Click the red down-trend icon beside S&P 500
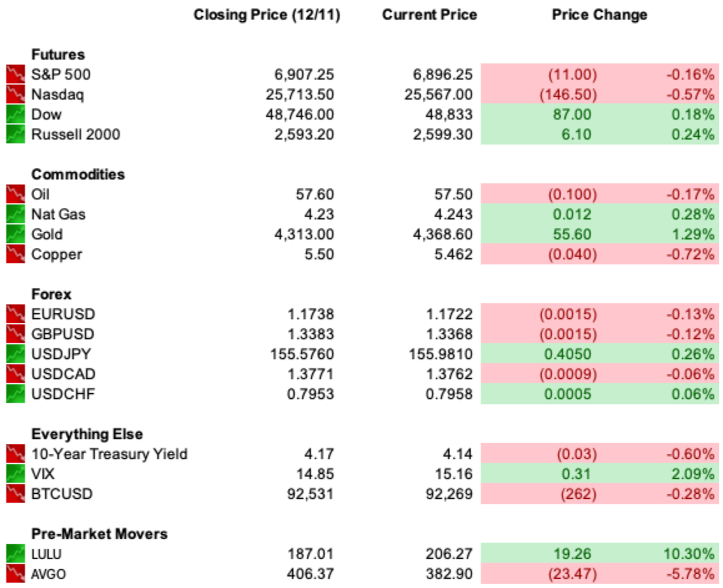Screen dimensions: 723x588 (16, 74)
